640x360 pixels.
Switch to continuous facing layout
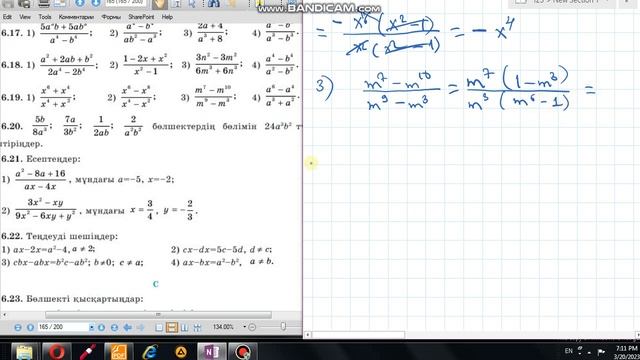pos(197,327)
